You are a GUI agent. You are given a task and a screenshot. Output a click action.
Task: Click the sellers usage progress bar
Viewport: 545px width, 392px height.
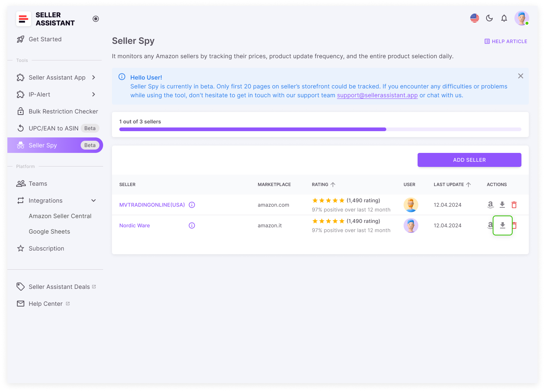[320, 129]
